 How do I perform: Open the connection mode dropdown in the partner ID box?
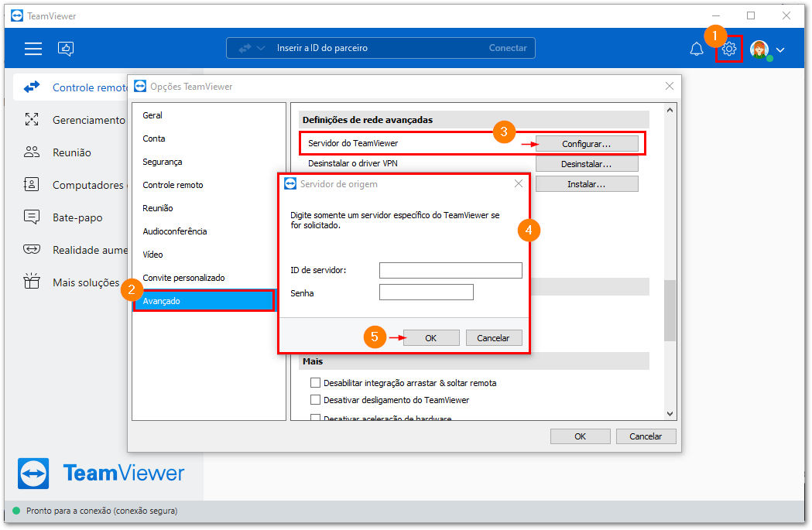pos(252,48)
